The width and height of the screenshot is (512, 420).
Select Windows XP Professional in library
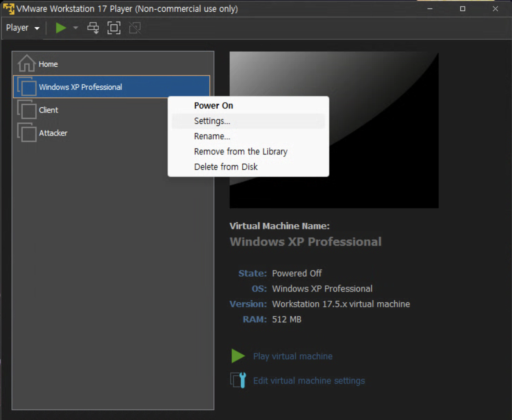coord(112,87)
